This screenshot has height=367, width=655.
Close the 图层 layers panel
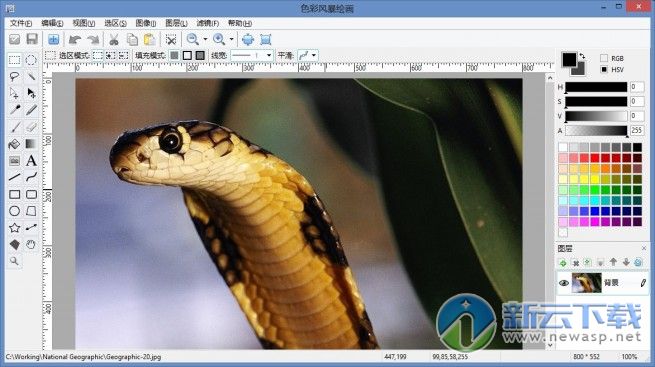(x=644, y=248)
